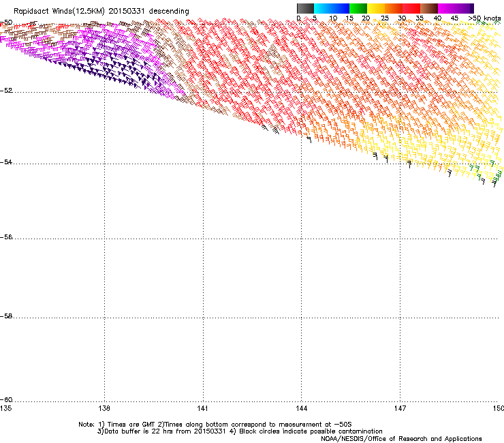504x443 pixels.
Task: Click the yellow 20-25 knots color swatch
Action: coord(376,8)
